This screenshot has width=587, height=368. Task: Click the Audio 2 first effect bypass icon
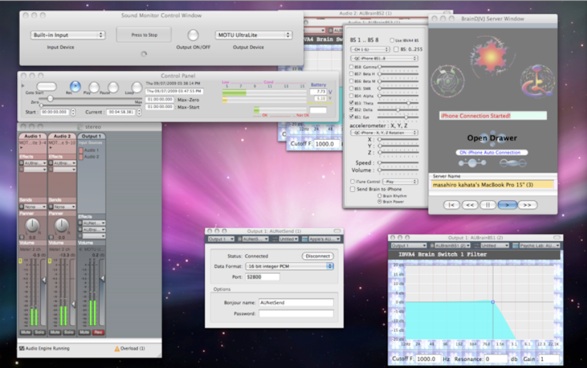(x=51, y=163)
